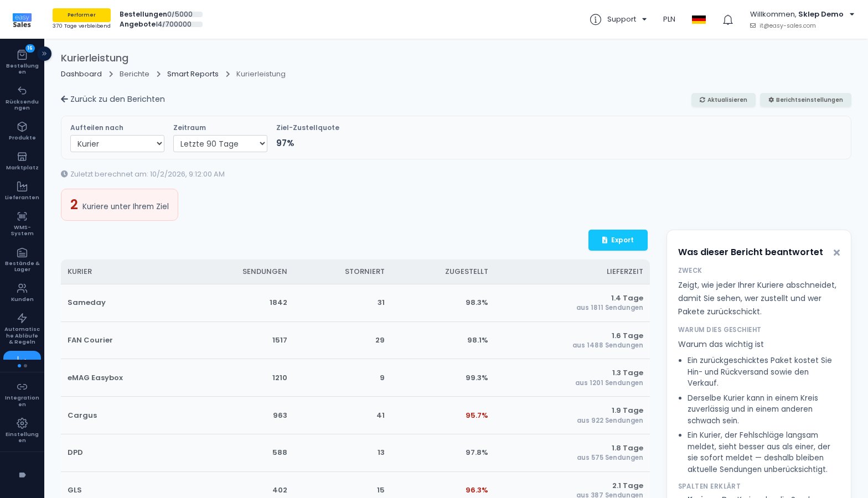Open the Aufteilen nach dropdown
This screenshot has height=498, width=868.
click(x=117, y=144)
